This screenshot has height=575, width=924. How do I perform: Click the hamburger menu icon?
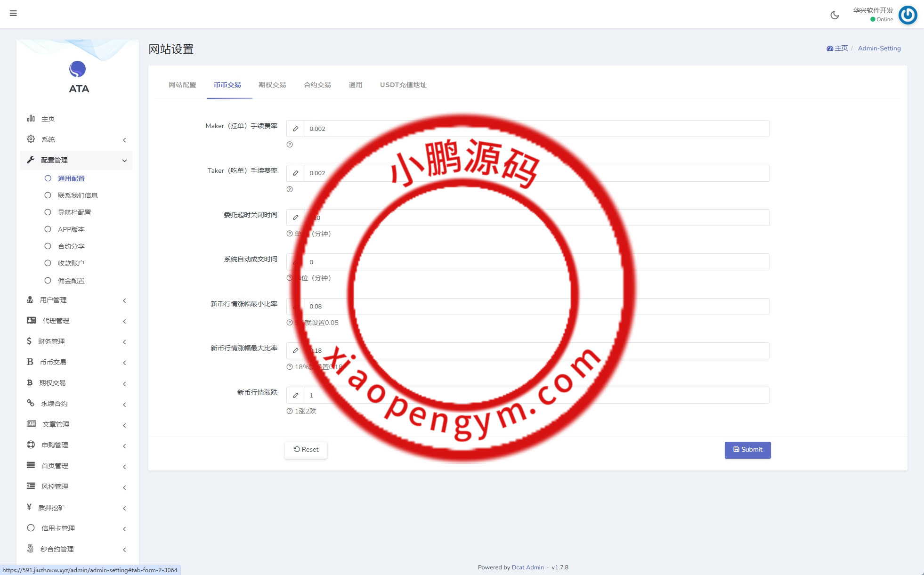tap(13, 13)
